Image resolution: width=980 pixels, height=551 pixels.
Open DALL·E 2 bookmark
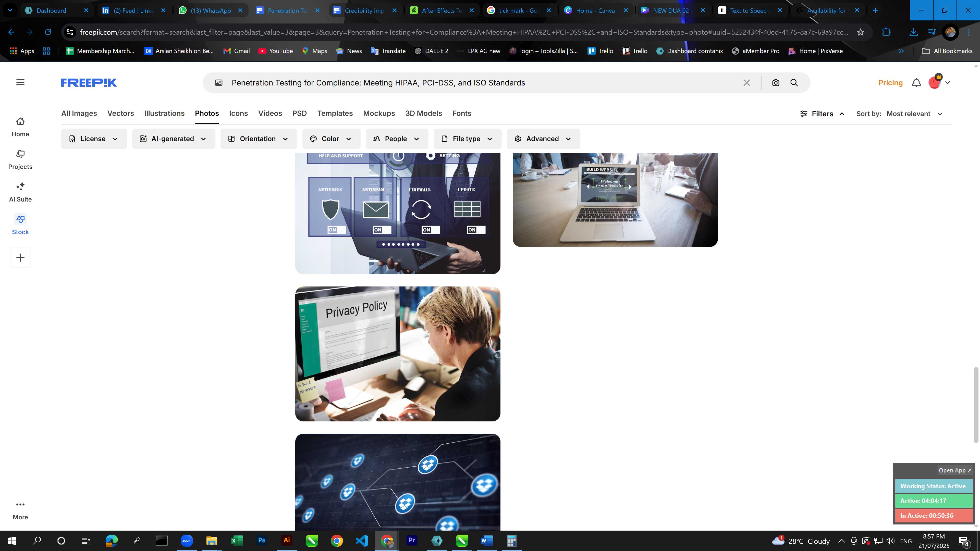[431, 51]
